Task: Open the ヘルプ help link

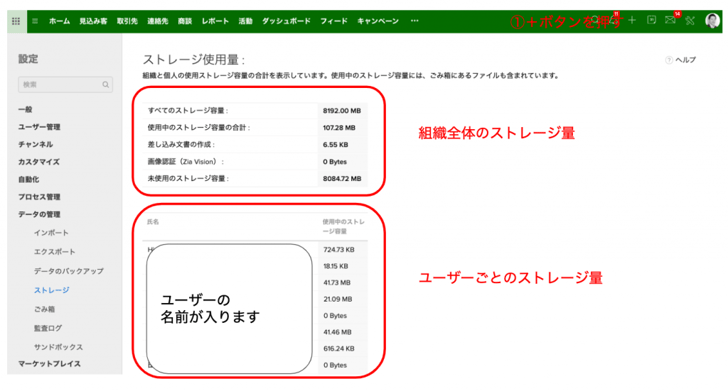Action: pos(681,60)
